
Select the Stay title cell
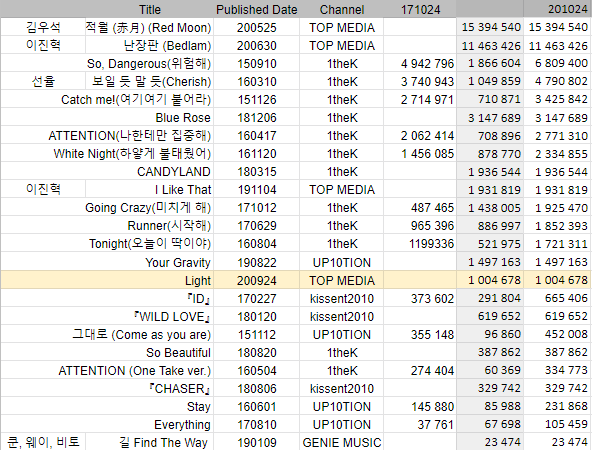(x=107, y=407)
